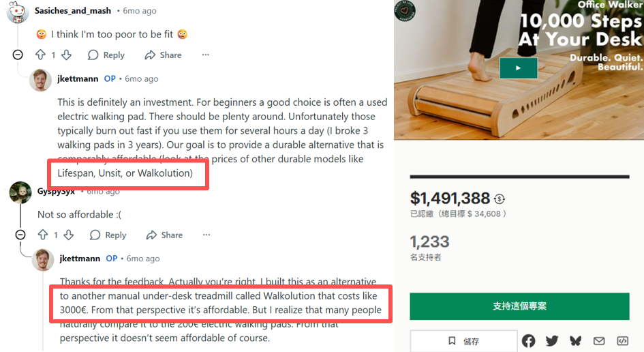Click the green back-this-project button
The height and width of the screenshot is (352, 644).
click(519, 306)
